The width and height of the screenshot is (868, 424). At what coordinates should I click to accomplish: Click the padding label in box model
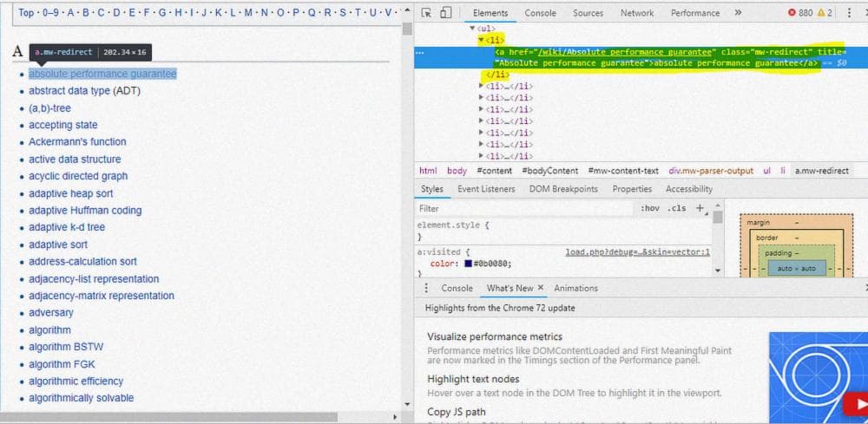click(778, 252)
